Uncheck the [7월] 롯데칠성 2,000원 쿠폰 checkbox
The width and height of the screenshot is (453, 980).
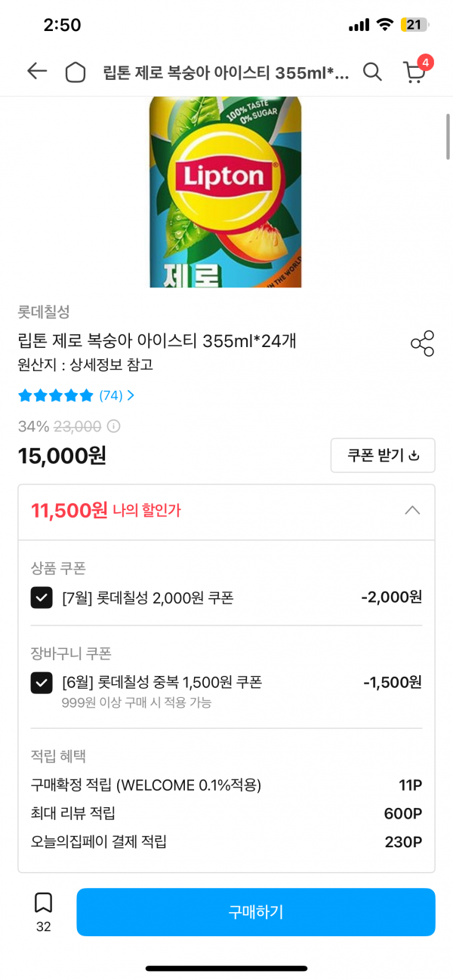click(42, 598)
